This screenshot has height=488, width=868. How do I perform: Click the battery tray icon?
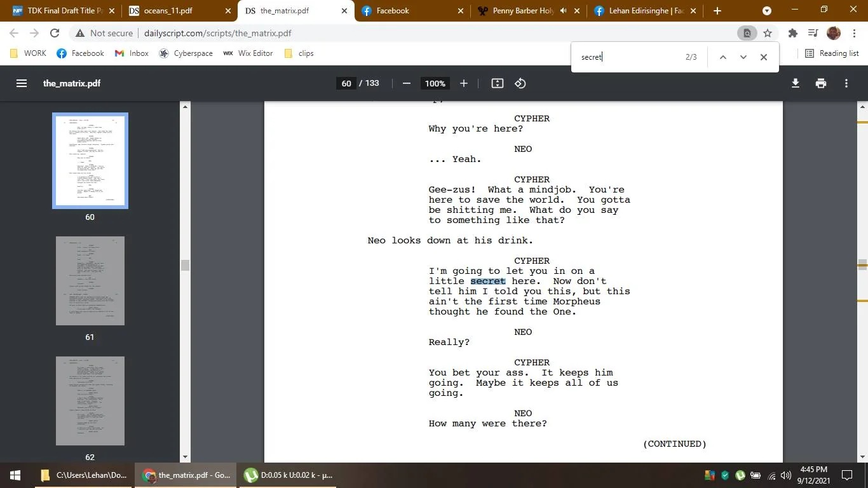756,475
